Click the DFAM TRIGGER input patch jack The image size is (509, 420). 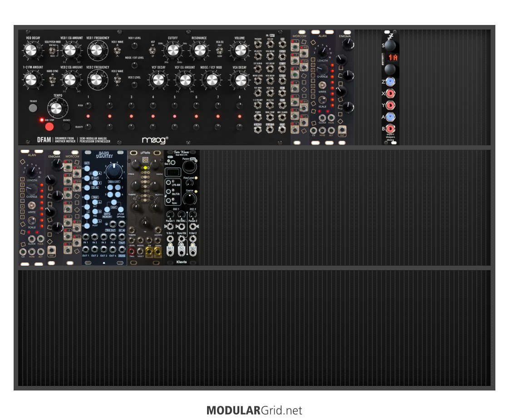tap(258, 44)
